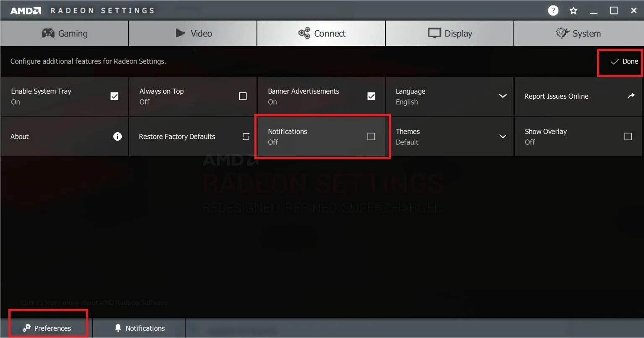The height and width of the screenshot is (338, 644).
Task: Click the 'RADEON SETTINGS' title text
Action: pyautogui.click(x=103, y=10)
